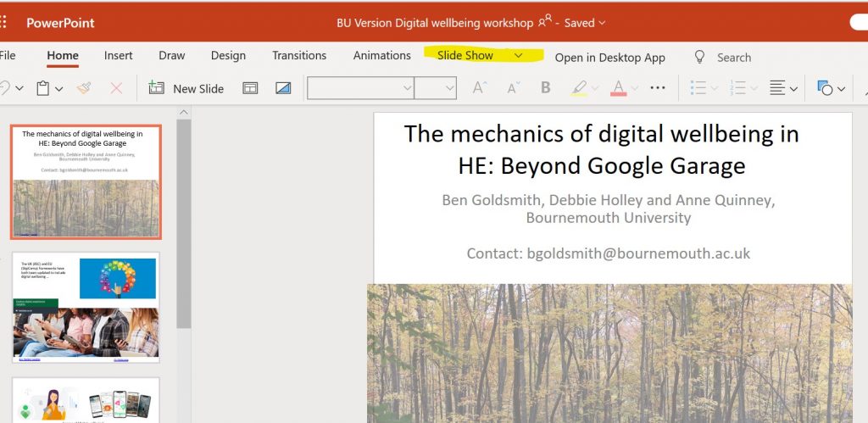Open the Insert ribbon tab
This screenshot has width=868, height=423.
pos(119,56)
